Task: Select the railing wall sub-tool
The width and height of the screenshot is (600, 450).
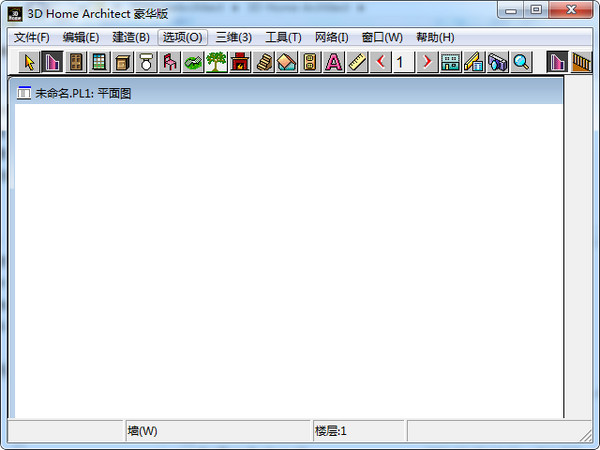Action: (581, 62)
